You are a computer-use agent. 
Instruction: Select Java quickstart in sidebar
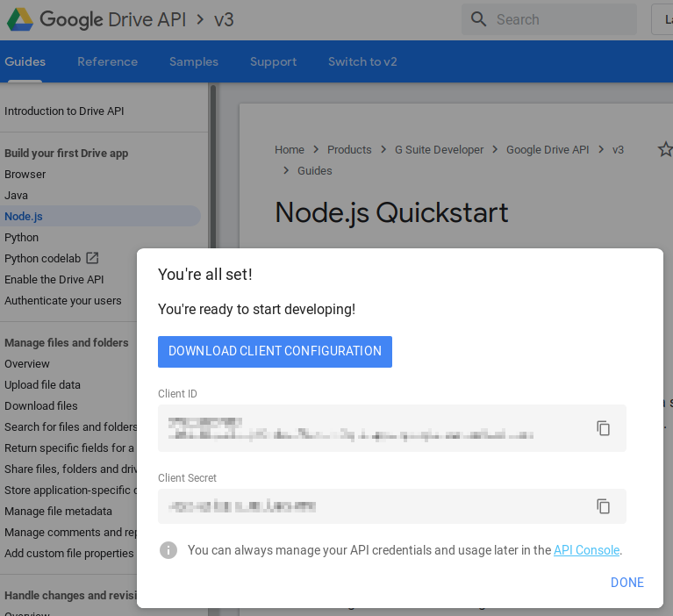(16, 196)
